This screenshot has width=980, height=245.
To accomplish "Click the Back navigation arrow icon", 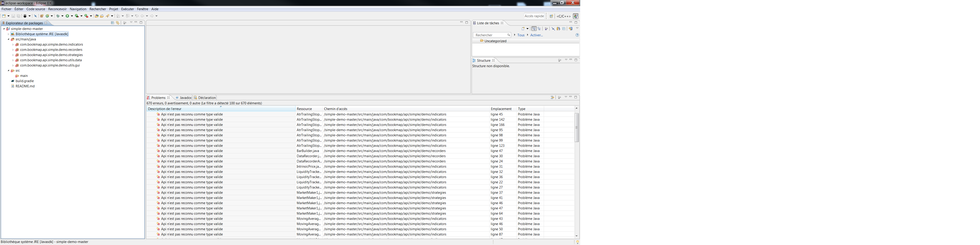I will [143, 16].
